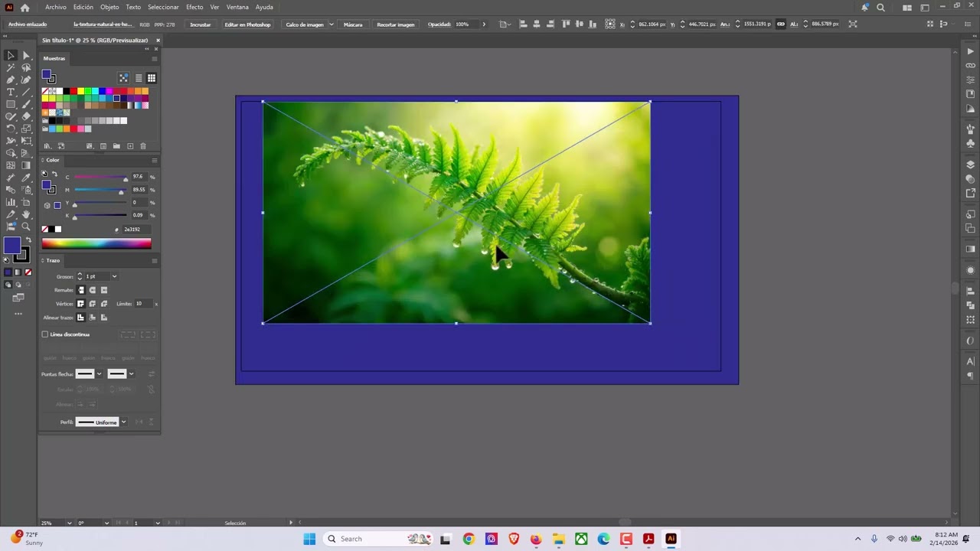Select the Direct Selection tool
Screen dimensions: 980x551
[x=26, y=55]
